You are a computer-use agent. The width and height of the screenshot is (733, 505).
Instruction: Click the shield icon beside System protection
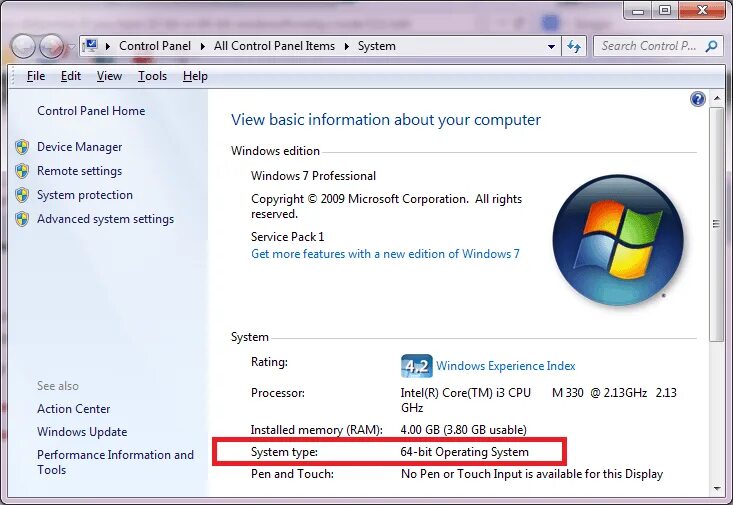(22, 195)
